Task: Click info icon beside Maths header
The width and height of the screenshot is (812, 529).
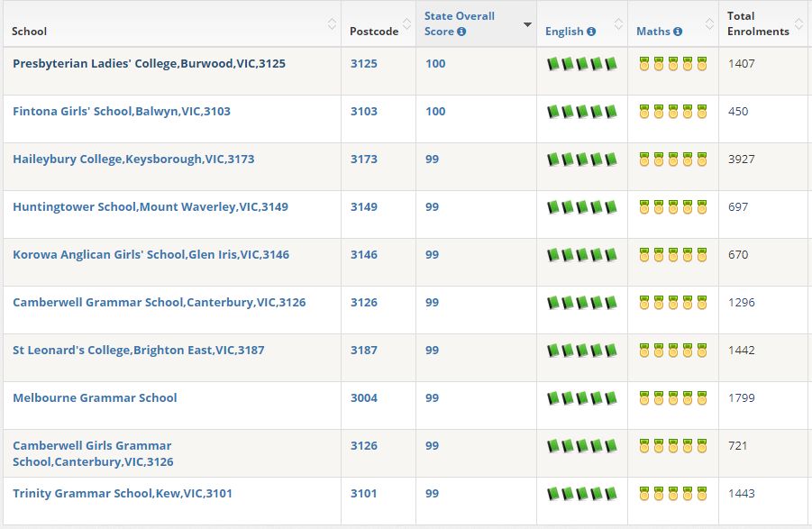Action: click(x=678, y=32)
